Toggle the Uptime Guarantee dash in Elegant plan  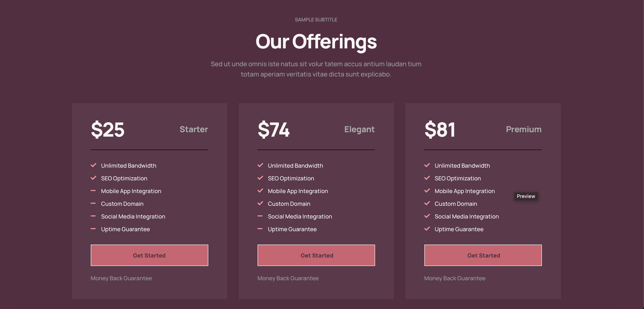(260, 229)
